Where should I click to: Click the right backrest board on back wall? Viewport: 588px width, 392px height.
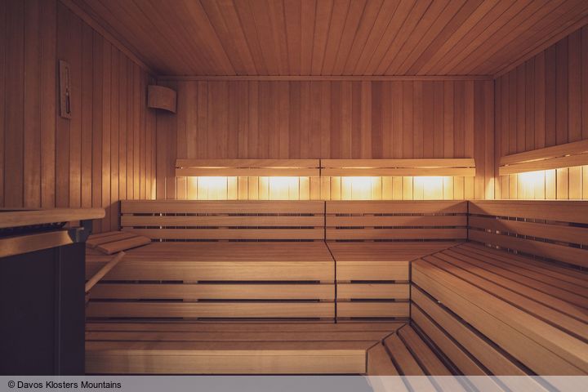398,167
